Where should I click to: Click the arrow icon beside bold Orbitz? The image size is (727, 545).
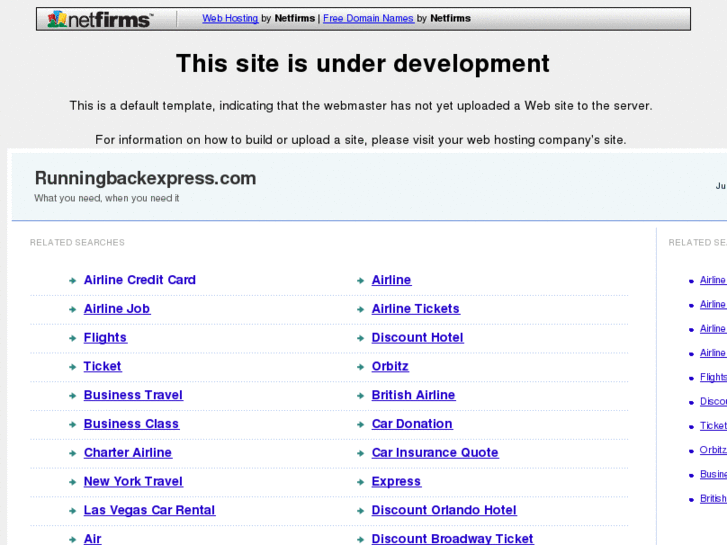click(x=360, y=367)
